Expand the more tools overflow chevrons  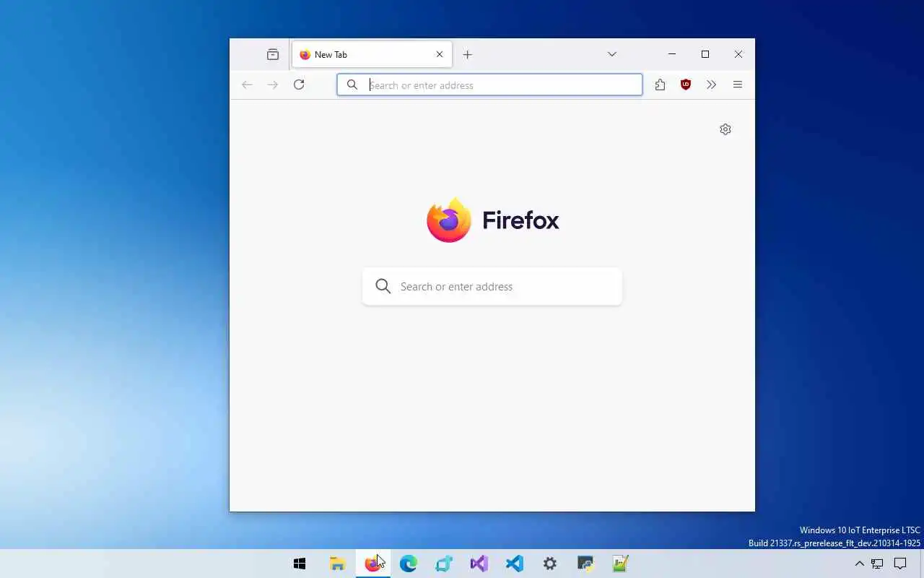712,85
